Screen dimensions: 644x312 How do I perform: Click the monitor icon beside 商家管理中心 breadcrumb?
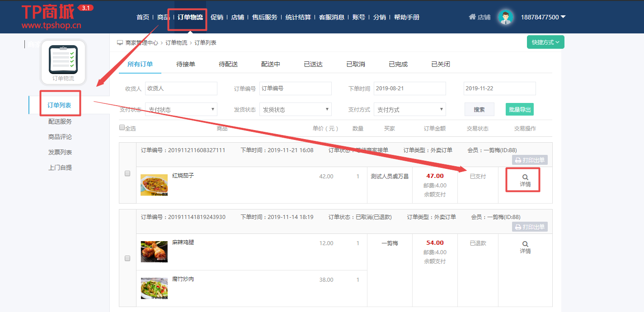pos(119,42)
